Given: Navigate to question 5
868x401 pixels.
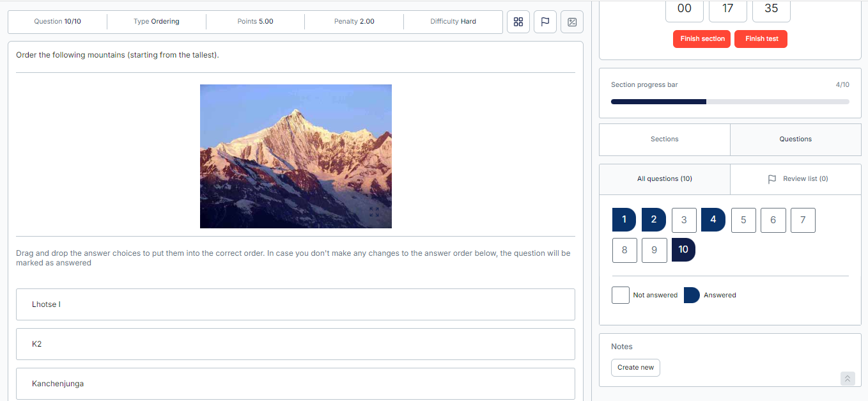Looking at the screenshot, I should coord(743,220).
